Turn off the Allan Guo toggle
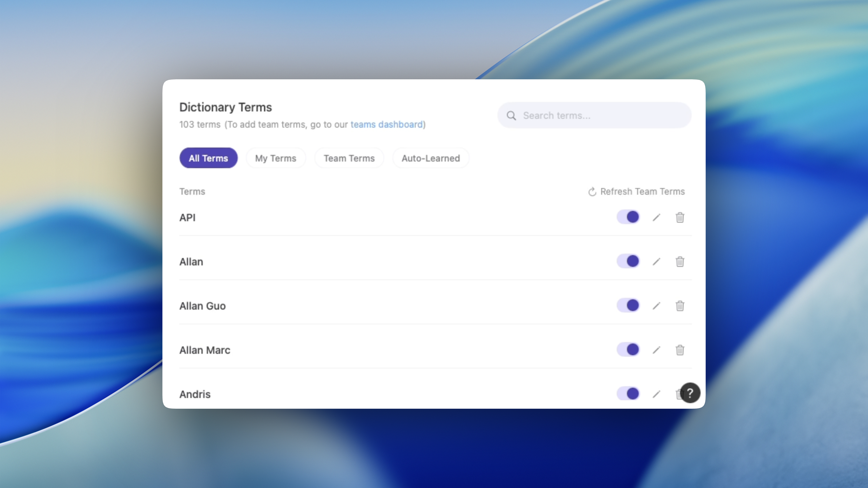 [x=628, y=305]
